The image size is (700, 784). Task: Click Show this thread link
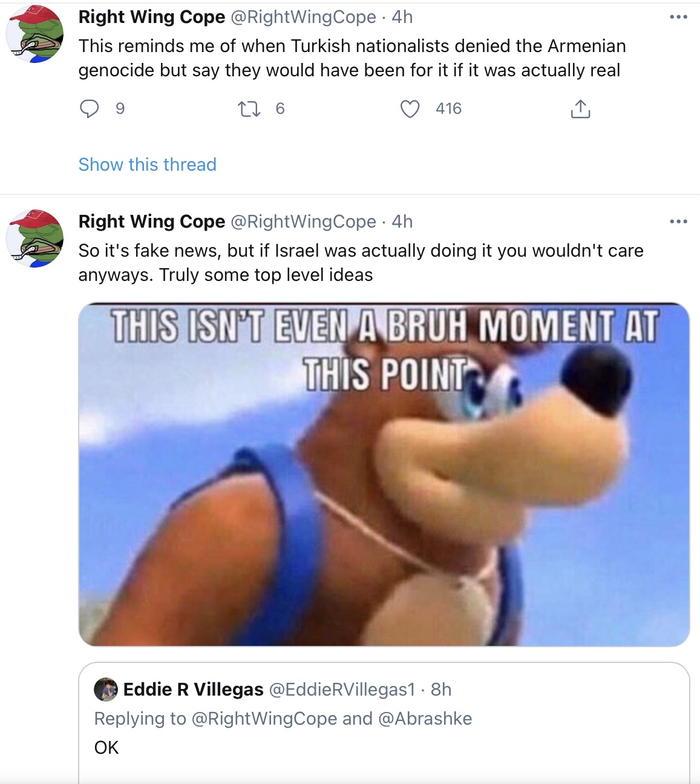tap(148, 165)
